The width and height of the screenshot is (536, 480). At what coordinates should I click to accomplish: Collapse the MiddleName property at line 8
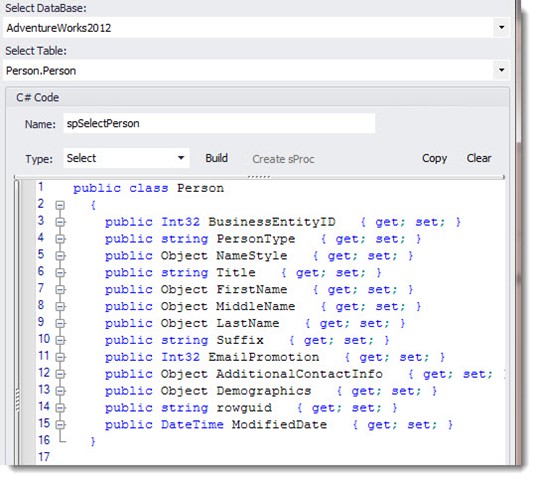pos(60,306)
